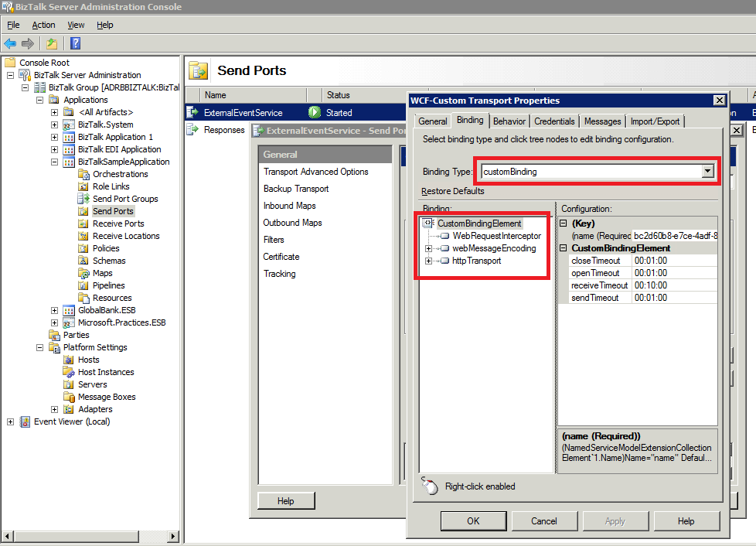
Task: Click the Policies icon in tree
Action: tap(83, 248)
